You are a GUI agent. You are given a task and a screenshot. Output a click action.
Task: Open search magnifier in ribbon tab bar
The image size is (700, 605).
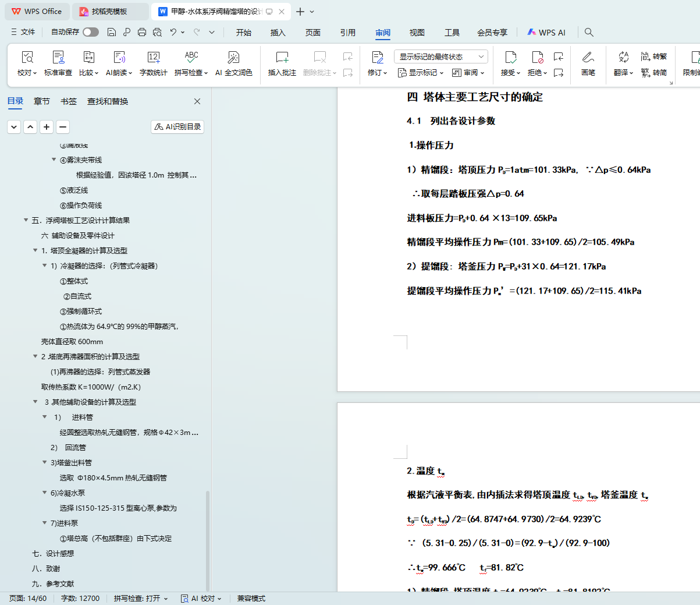point(589,32)
